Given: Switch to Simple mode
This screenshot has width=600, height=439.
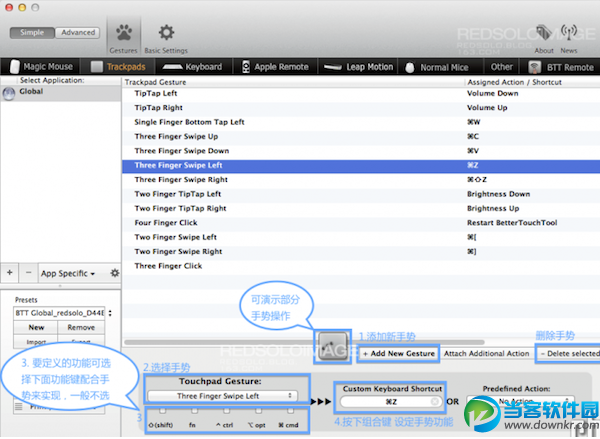Looking at the screenshot, I should pyautogui.click(x=32, y=33).
